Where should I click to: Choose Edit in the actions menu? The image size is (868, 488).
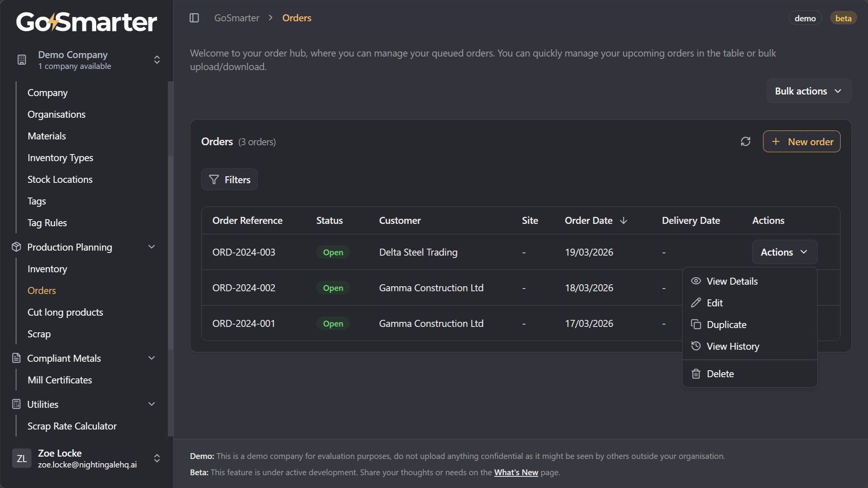[x=750, y=303]
